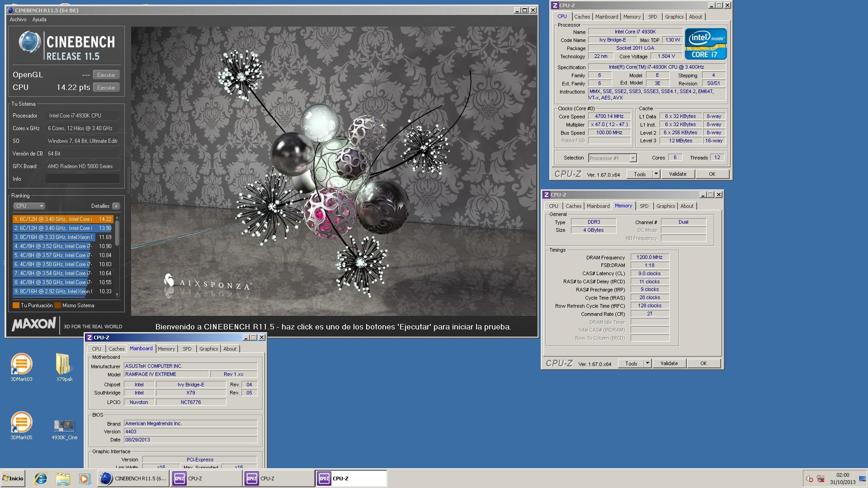The image size is (868, 488).
Task: Open the Archivo menu in Cinebench
Action: click(18, 19)
